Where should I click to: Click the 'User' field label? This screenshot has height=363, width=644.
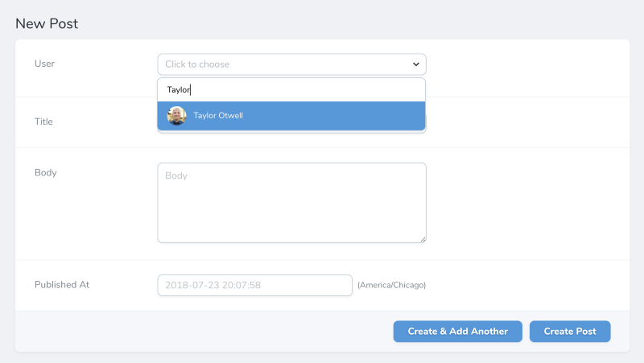[44, 64]
